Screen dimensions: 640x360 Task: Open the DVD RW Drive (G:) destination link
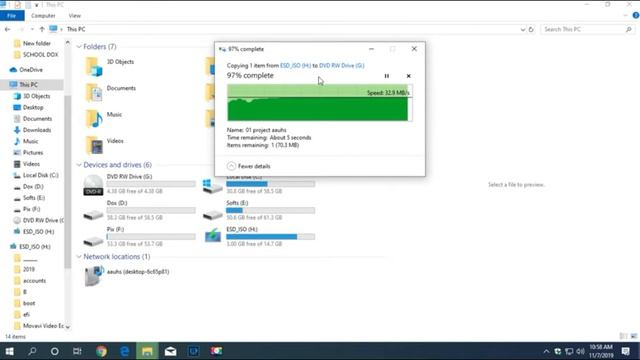coord(342,65)
